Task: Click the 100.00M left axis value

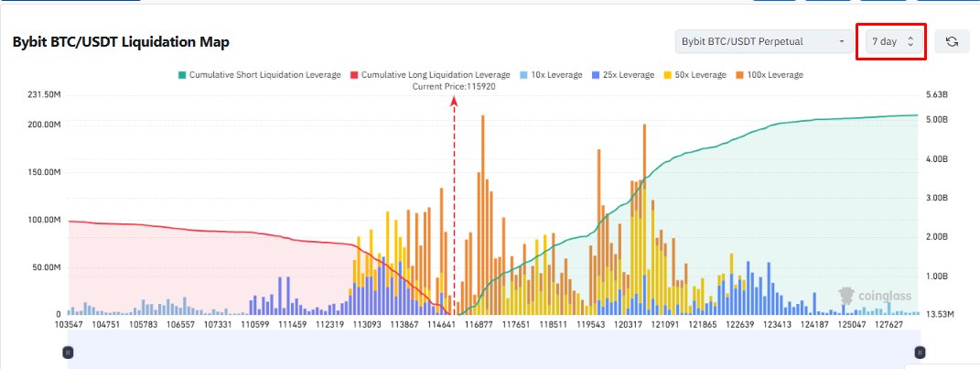Action: point(44,220)
